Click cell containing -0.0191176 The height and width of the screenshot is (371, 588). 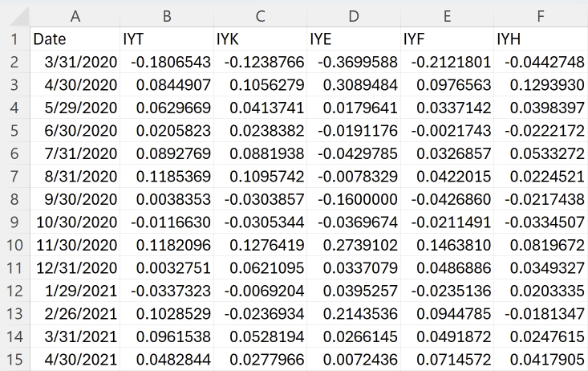tap(353, 130)
